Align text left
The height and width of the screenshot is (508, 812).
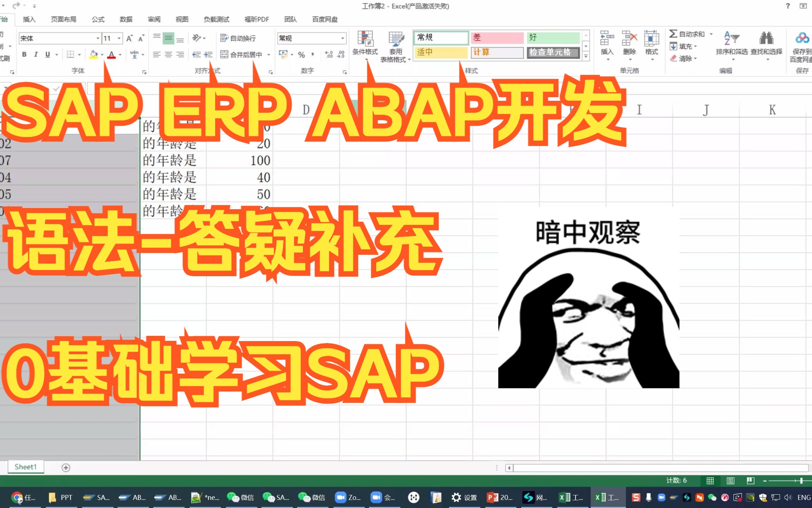157,54
